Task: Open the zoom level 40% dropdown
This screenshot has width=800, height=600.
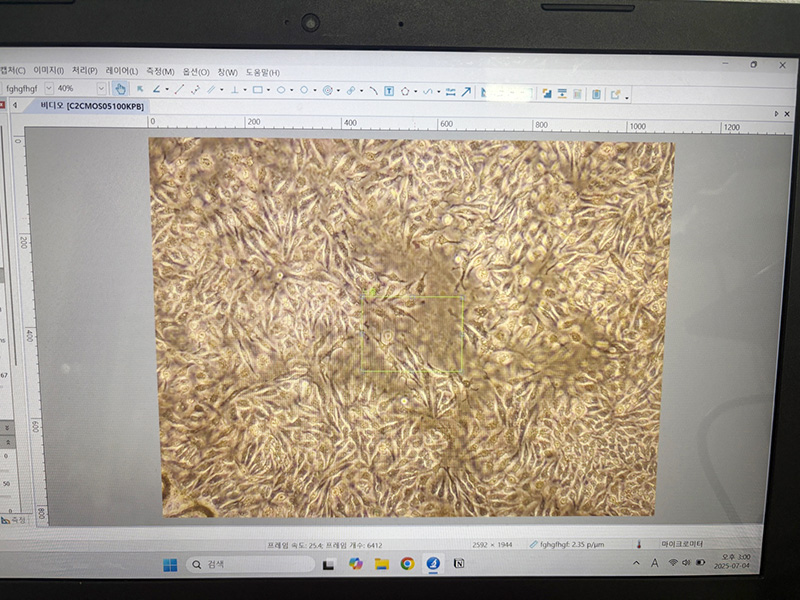Action: pyautogui.click(x=102, y=88)
